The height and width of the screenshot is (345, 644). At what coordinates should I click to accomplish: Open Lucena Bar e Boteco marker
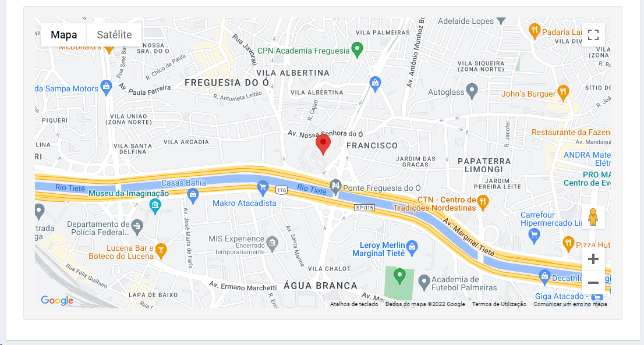[x=161, y=251]
